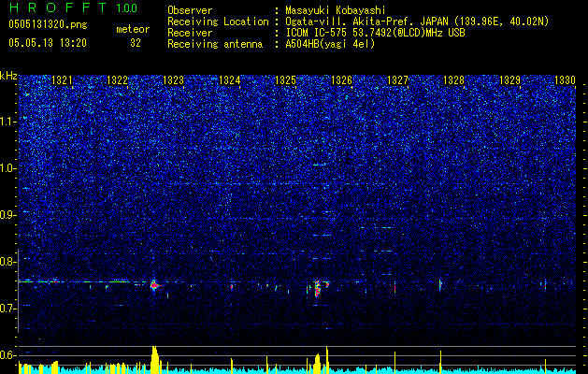Click the 1330 time marker
Viewport: 588px width, 374px height.
click(566, 80)
